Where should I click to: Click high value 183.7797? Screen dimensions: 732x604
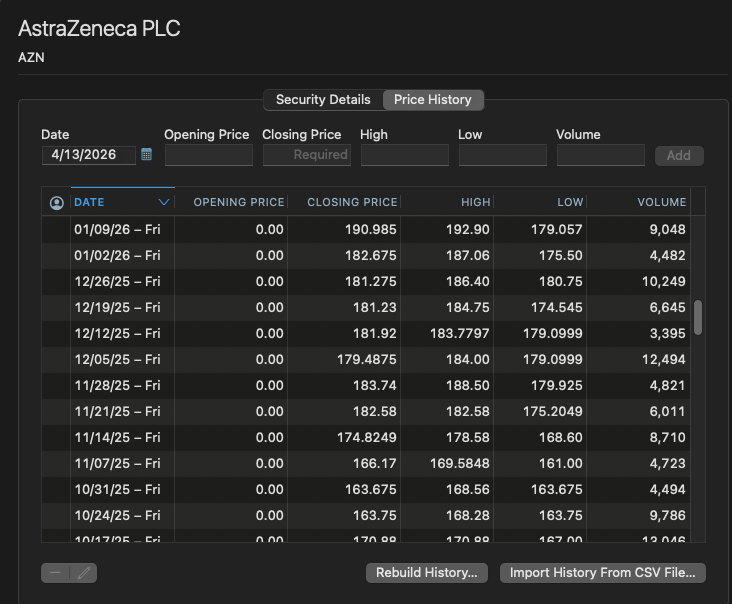(460, 333)
